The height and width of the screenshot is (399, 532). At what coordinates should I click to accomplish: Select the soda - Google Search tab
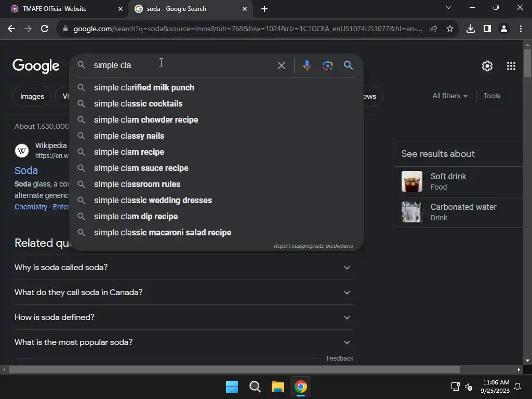(x=190, y=9)
